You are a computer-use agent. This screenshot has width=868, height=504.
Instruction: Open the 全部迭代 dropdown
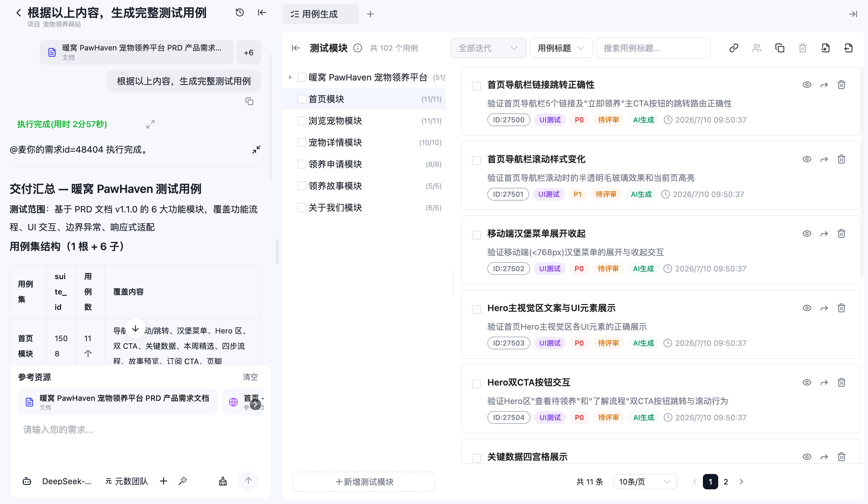tap(488, 48)
